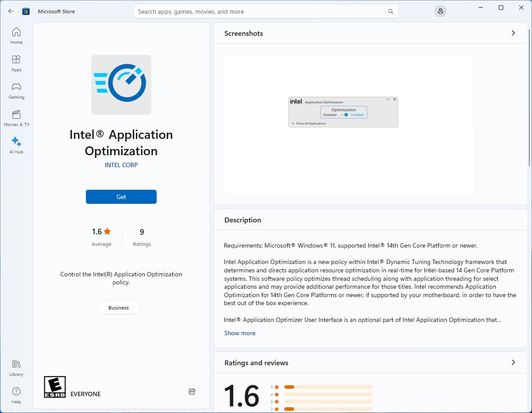Open the Gaming section

pos(16,91)
